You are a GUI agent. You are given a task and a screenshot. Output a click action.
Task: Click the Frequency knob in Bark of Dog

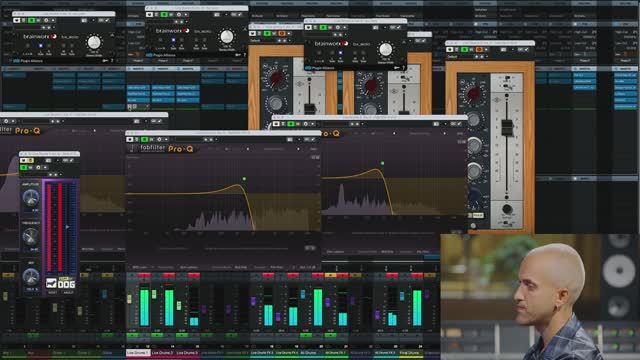[31, 236]
